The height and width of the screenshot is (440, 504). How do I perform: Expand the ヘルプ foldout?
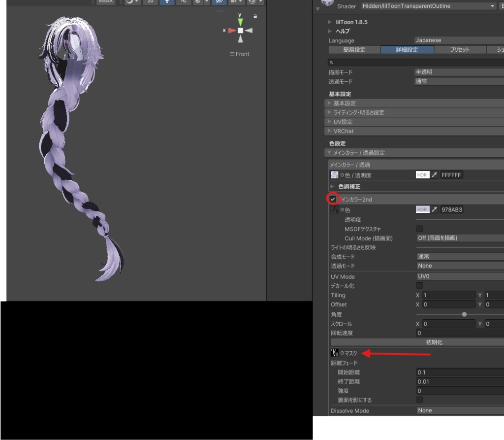click(330, 31)
